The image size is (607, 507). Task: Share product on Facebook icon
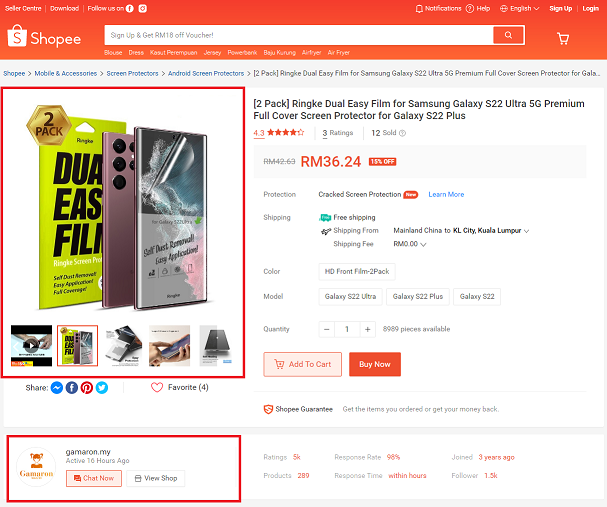(72, 387)
